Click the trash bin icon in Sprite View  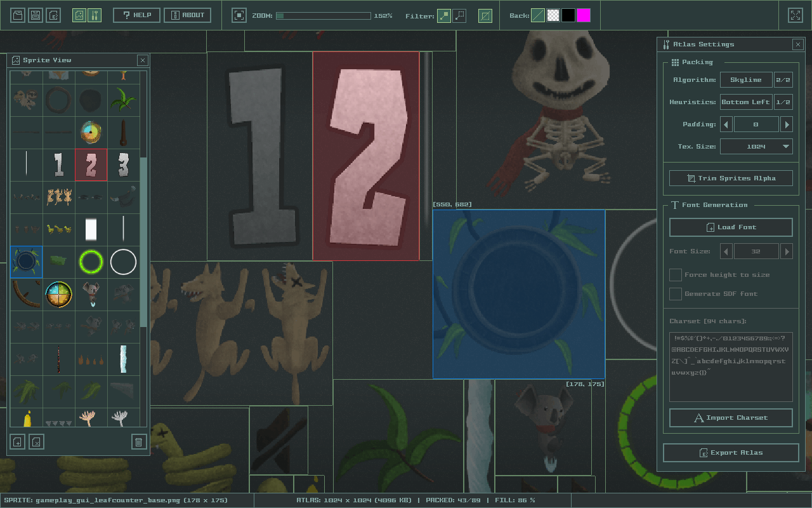139,442
